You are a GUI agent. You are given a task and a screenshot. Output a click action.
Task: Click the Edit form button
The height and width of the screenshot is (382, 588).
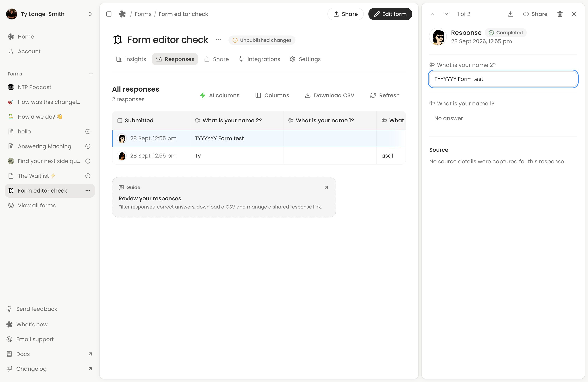pyautogui.click(x=390, y=14)
